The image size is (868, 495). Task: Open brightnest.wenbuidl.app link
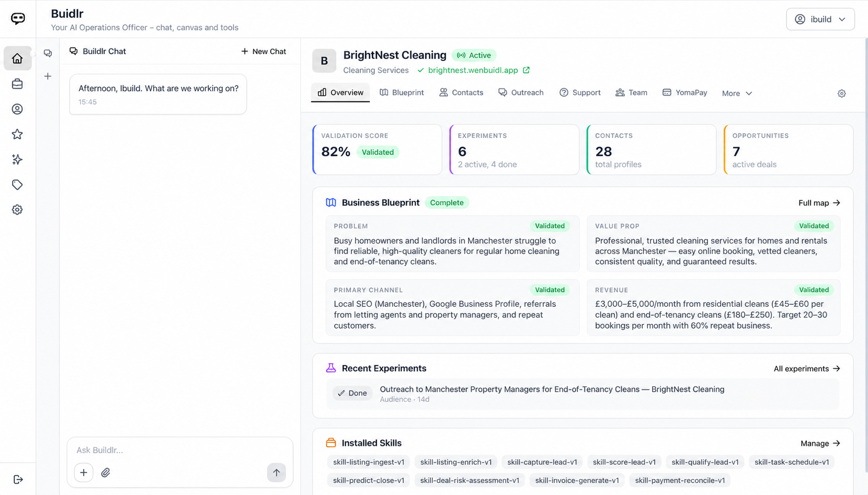pyautogui.click(x=473, y=70)
